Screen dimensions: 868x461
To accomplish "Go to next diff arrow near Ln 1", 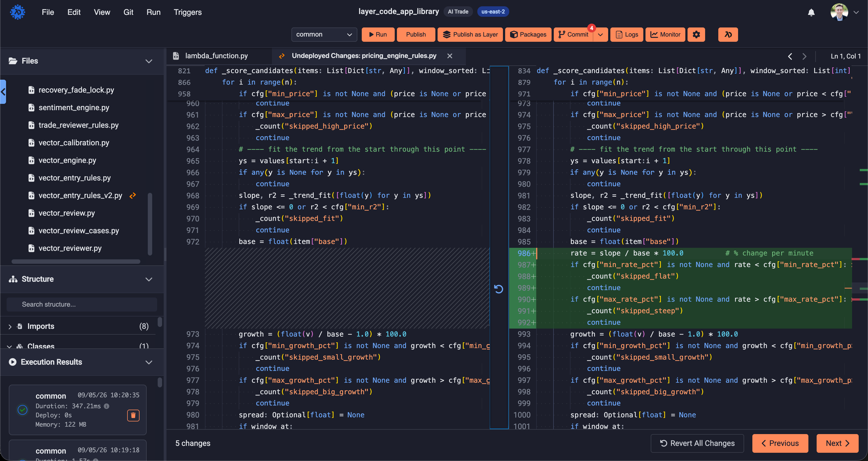I will tap(804, 56).
